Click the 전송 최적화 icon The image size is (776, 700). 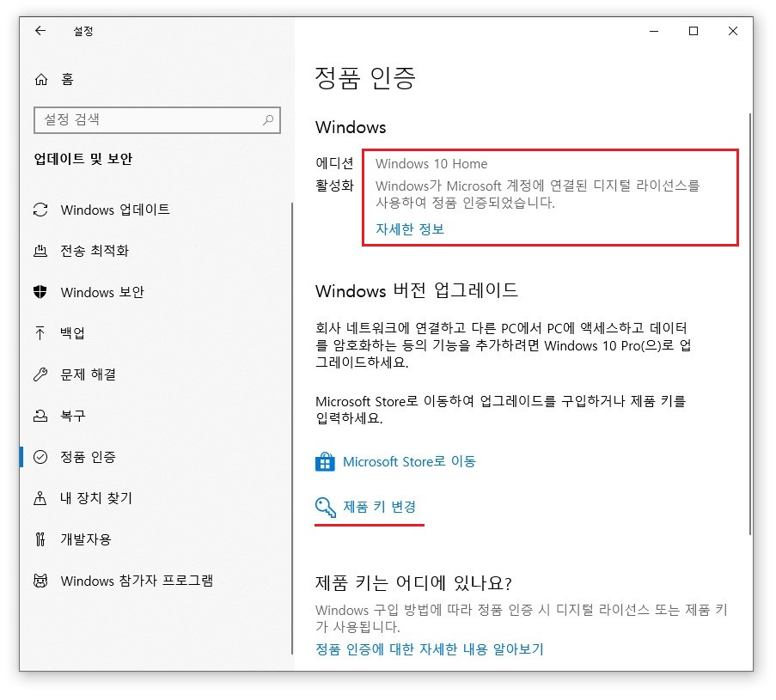tap(40, 251)
